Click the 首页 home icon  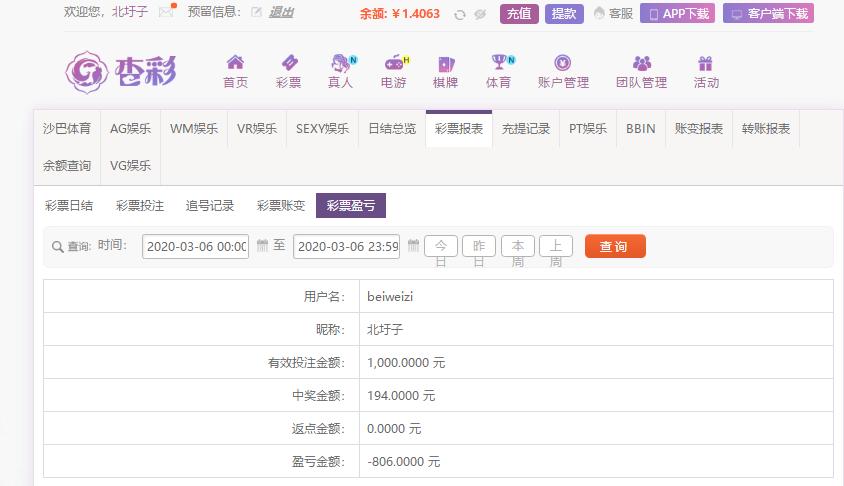click(x=235, y=63)
